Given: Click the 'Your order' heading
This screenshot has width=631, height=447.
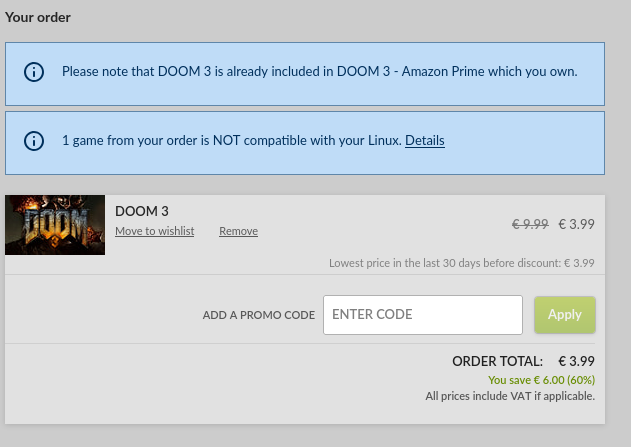Looking at the screenshot, I should (38, 17).
